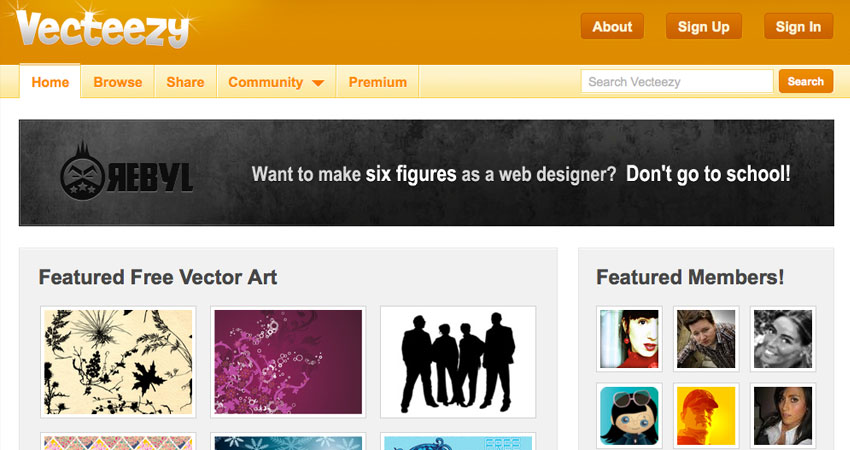This screenshot has width=850, height=450.
Task: Open the Browse tab
Action: (x=118, y=82)
